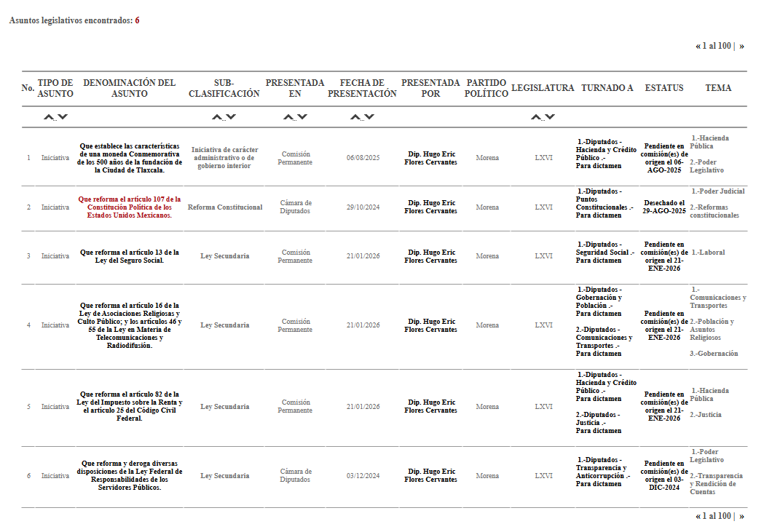Image resolution: width=764 pixels, height=532 pixels.
Task: Sort Presentada En column descending
Action: click(x=302, y=117)
